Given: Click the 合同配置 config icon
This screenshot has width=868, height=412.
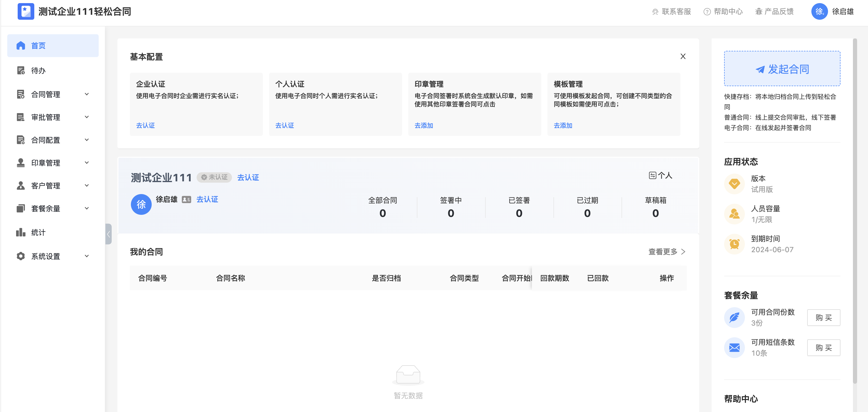Looking at the screenshot, I should pyautogui.click(x=21, y=140).
